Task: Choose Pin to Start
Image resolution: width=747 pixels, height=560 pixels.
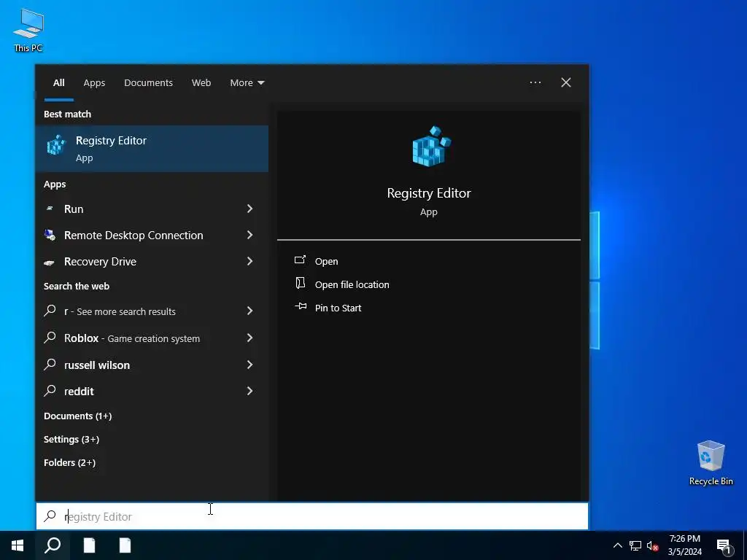Action: 338,308
